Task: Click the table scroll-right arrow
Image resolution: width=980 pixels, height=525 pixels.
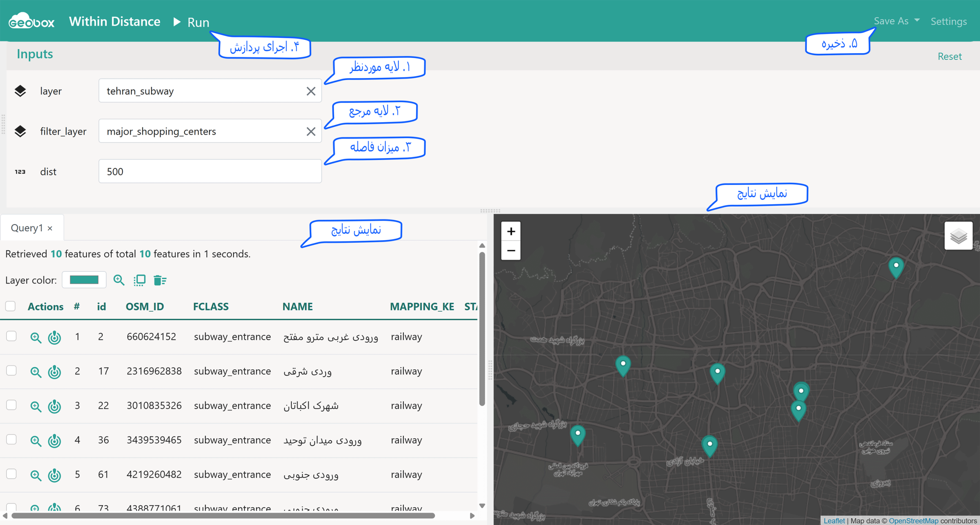Action: [x=472, y=516]
